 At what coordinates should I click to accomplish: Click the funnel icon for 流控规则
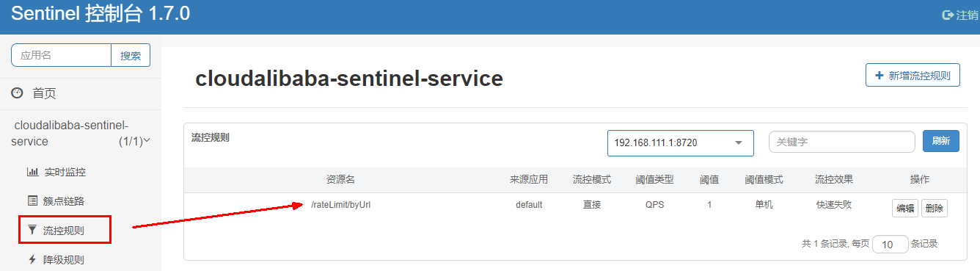click(x=32, y=230)
